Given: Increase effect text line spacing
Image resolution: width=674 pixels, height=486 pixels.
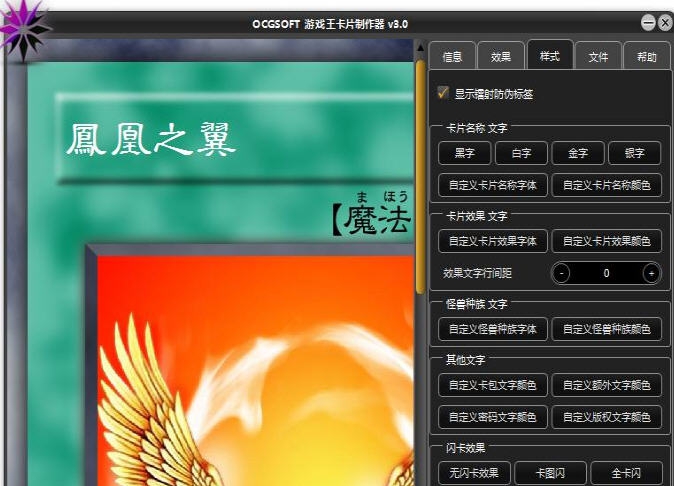Looking at the screenshot, I should [651, 273].
